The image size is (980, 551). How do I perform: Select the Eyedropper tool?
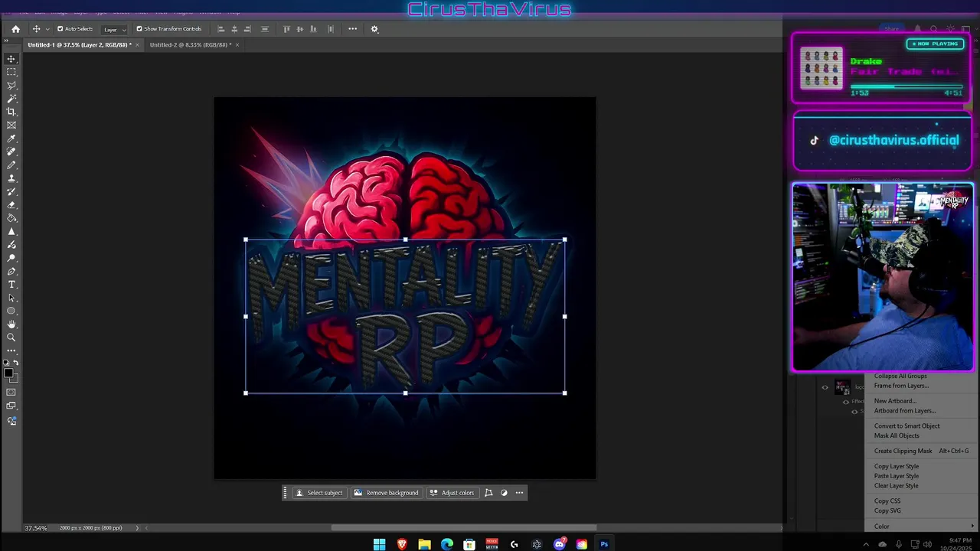tap(11, 139)
